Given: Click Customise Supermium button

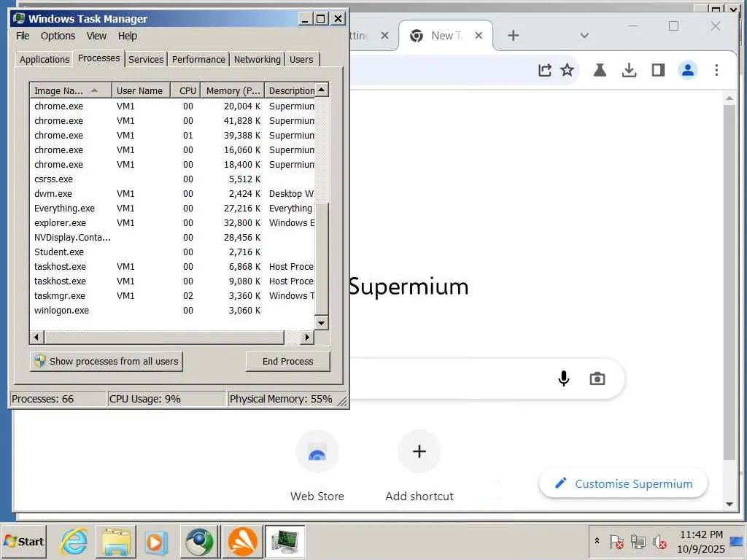Looking at the screenshot, I should click(x=623, y=484).
